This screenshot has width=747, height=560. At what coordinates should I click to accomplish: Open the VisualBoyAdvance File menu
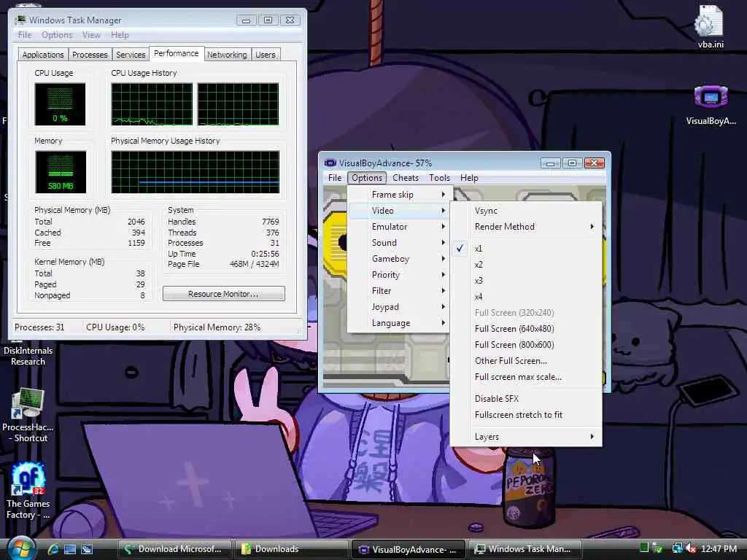334,178
